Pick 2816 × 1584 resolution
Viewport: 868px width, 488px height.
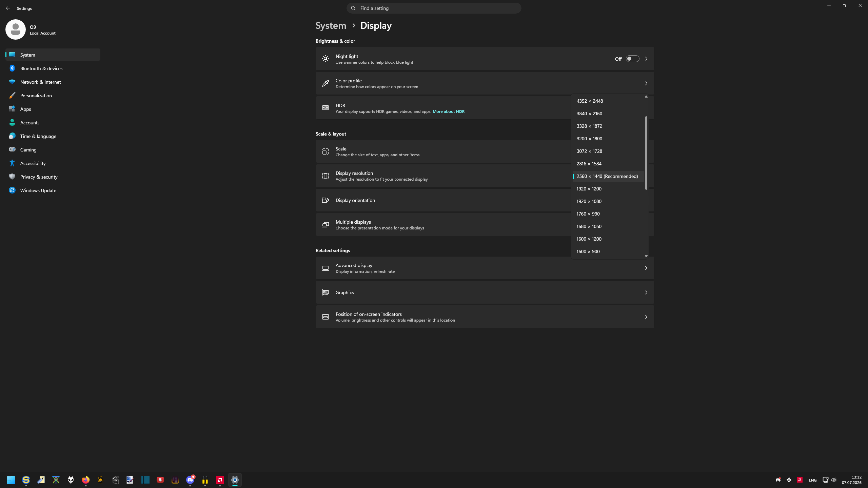(x=608, y=164)
